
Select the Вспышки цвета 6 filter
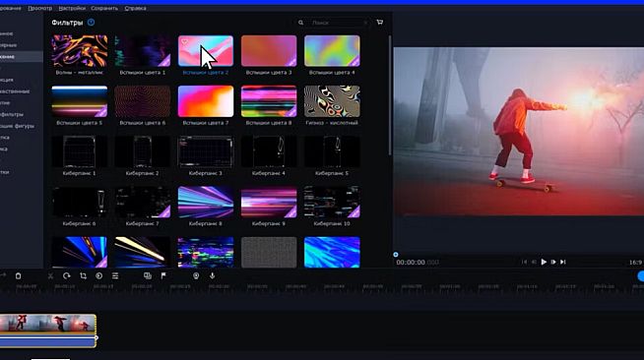[x=143, y=101]
